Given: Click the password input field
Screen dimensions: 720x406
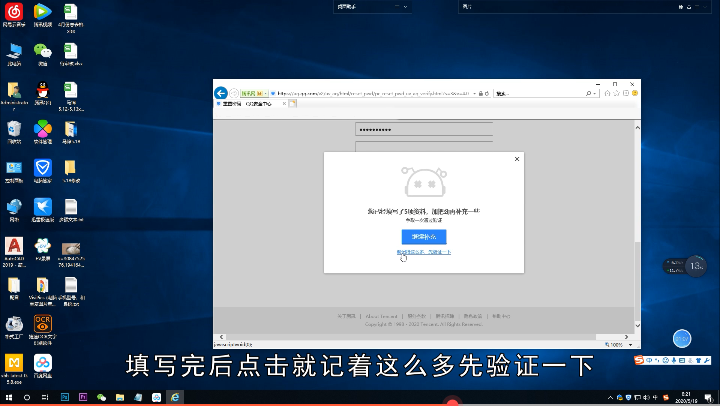Looking at the screenshot, I should point(424,130).
